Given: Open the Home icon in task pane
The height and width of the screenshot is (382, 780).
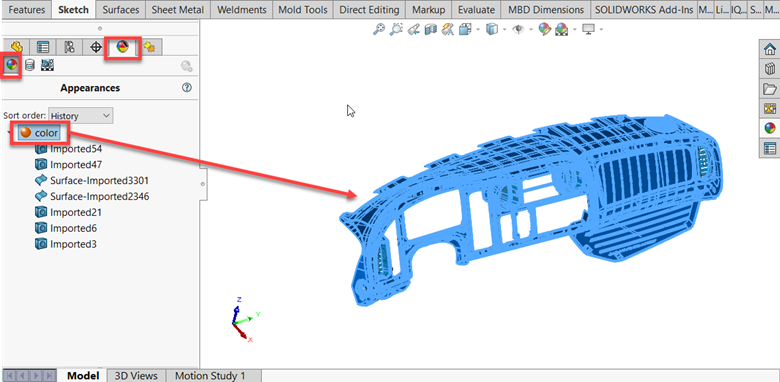Looking at the screenshot, I should tap(770, 49).
